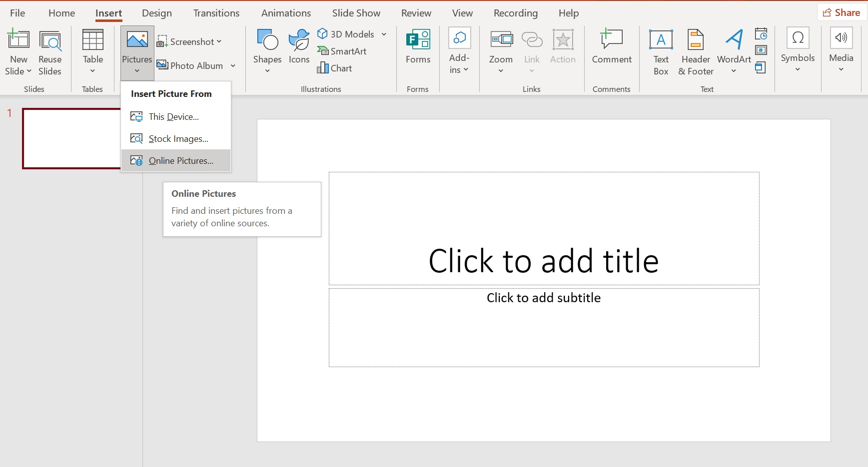Open the Forms tool

(418, 47)
